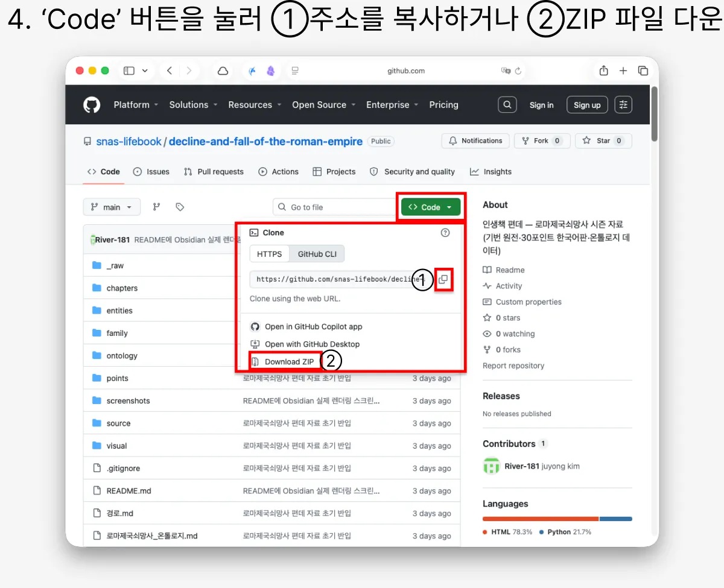Open the README.md file
The image size is (724, 588).
click(x=129, y=491)
